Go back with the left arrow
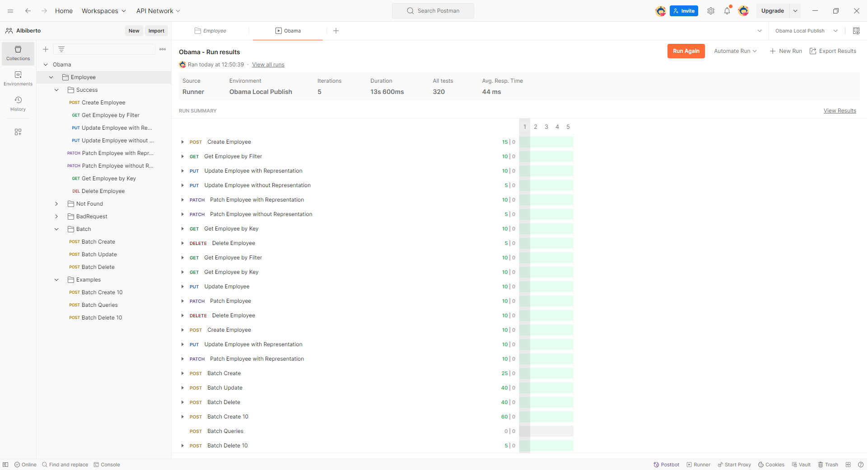 point(28,11)
